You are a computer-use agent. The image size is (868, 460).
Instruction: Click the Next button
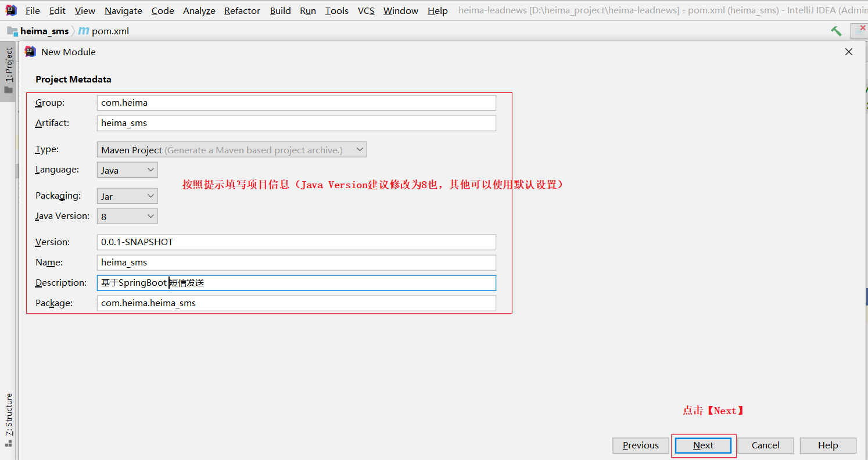(x=703, y=445)
